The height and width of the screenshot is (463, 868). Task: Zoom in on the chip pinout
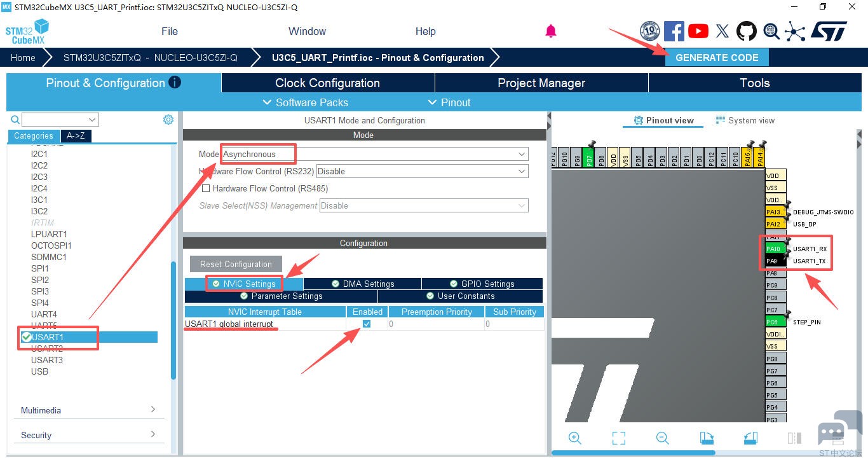575,438
